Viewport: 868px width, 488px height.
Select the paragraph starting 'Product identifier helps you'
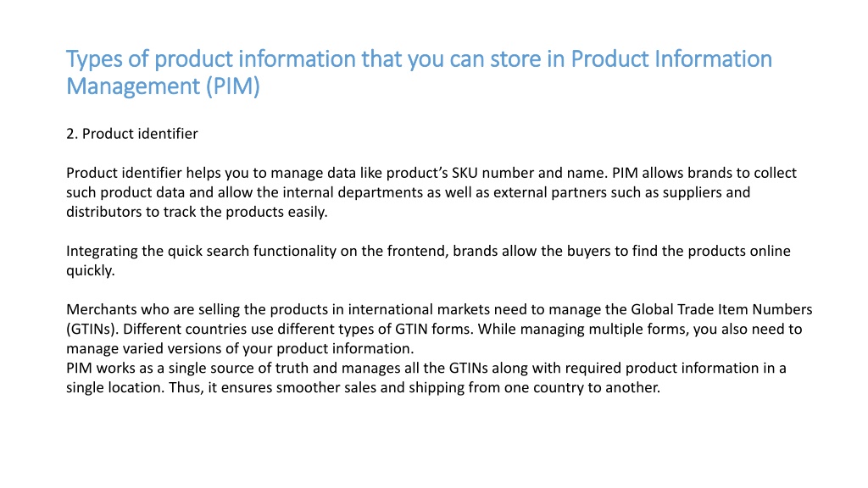[x=431, y=192]
